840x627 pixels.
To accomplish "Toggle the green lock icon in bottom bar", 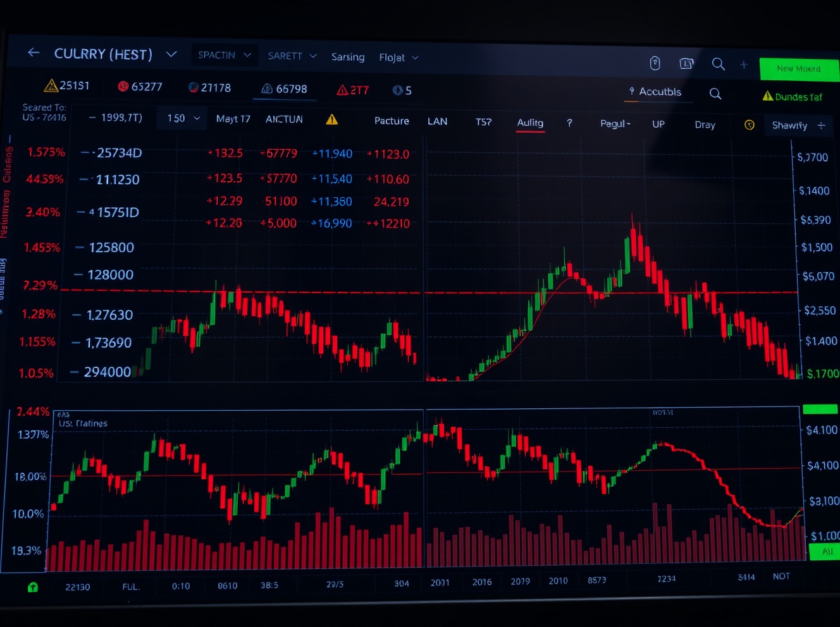I will pyautogui.click(x=32, y=587).
